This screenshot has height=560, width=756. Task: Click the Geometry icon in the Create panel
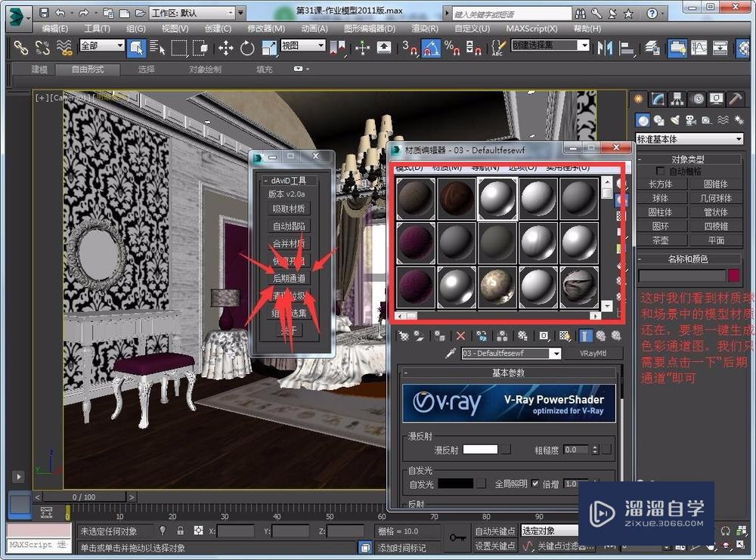(x=643, y=120)
